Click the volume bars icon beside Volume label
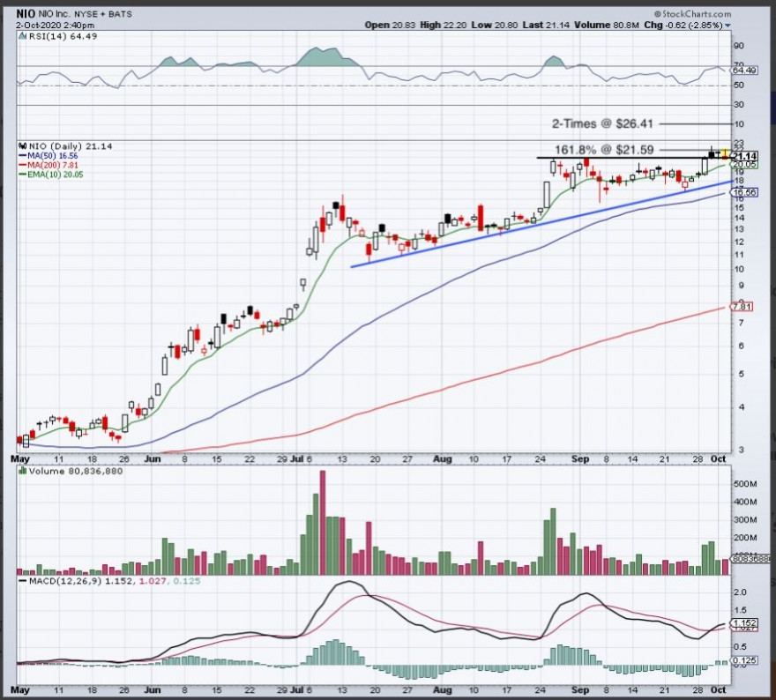Screen dimensions: 776x700 point(22,471)
